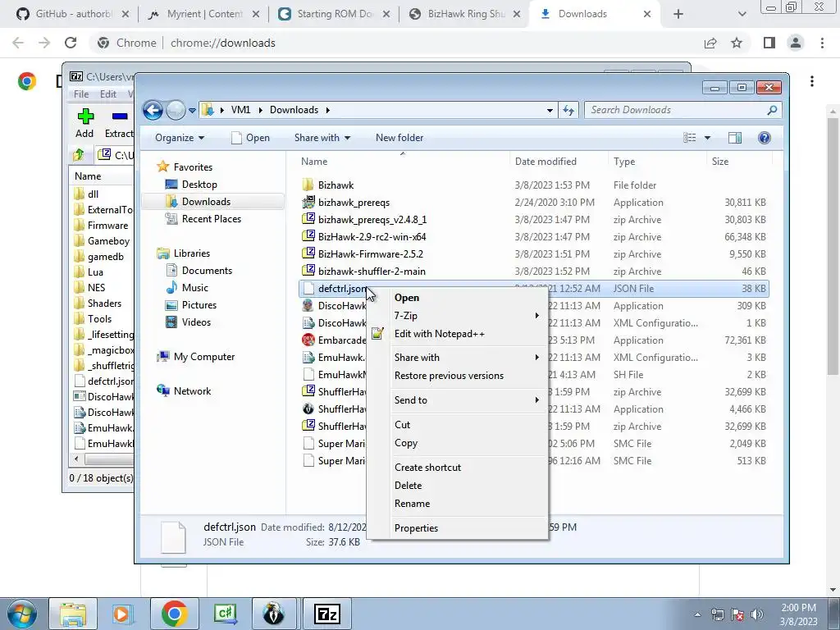Screen dimensions: 840x630
Task: Select BizHawk-Firmware-2.5.2 zip icon
Action: (x=308, y=254)
